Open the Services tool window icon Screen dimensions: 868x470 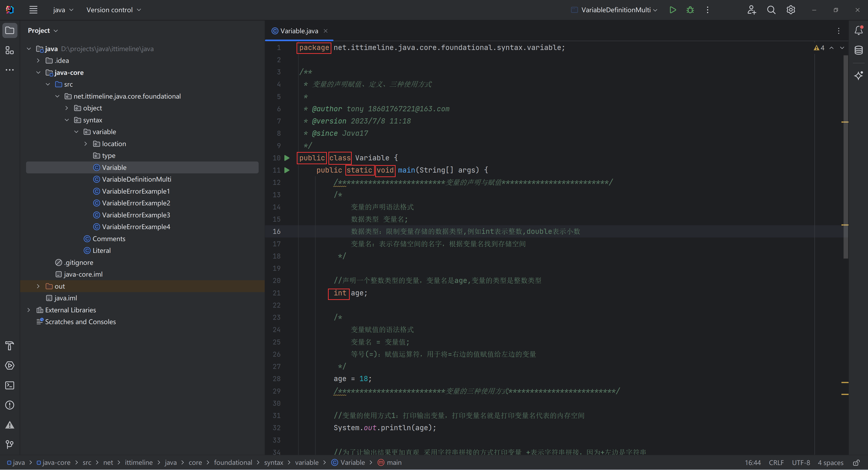[10, 366]
